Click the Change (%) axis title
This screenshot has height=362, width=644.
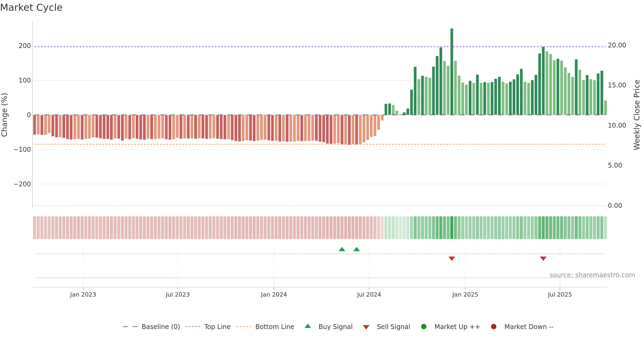tap(4, 115)
